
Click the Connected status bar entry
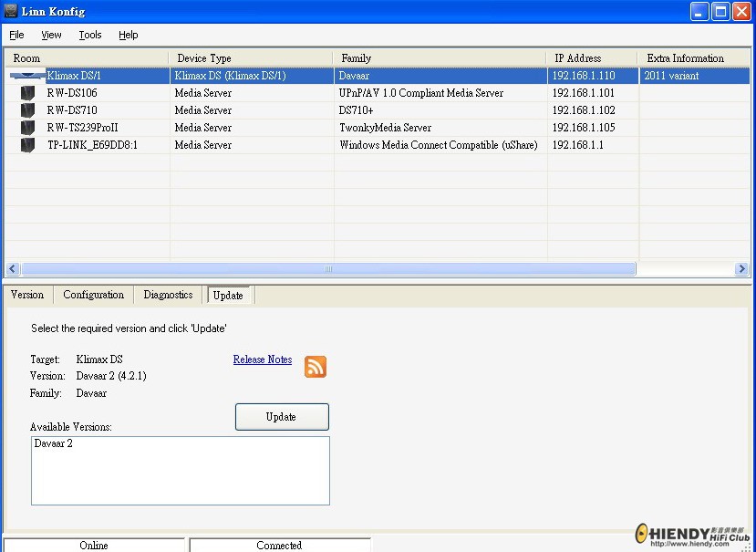tap(280, 546)
